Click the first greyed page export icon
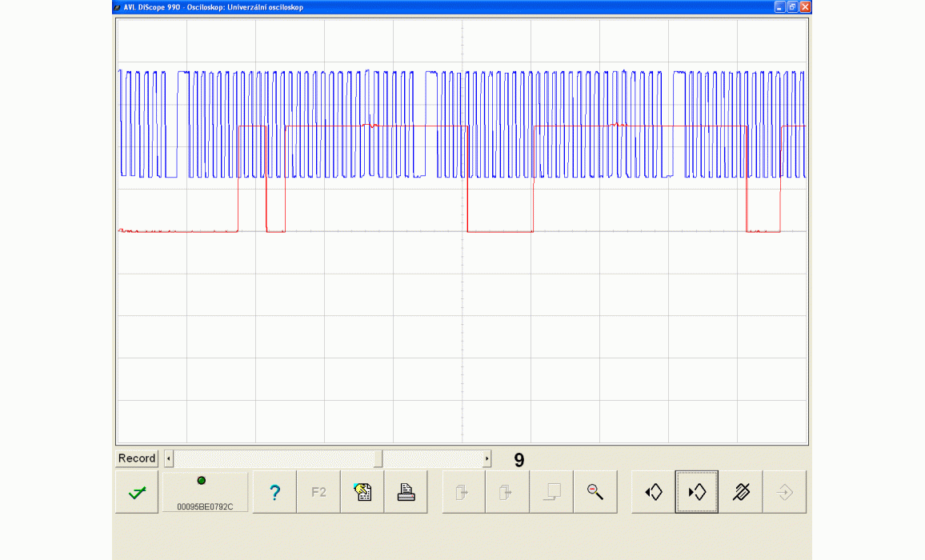The height and width of the screenshot is (560, 925). [463, 493]
